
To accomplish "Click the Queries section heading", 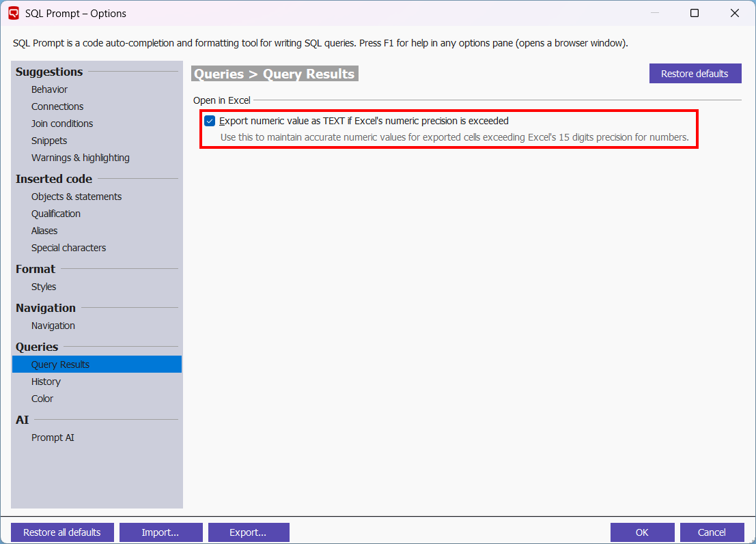I will 37,347.
